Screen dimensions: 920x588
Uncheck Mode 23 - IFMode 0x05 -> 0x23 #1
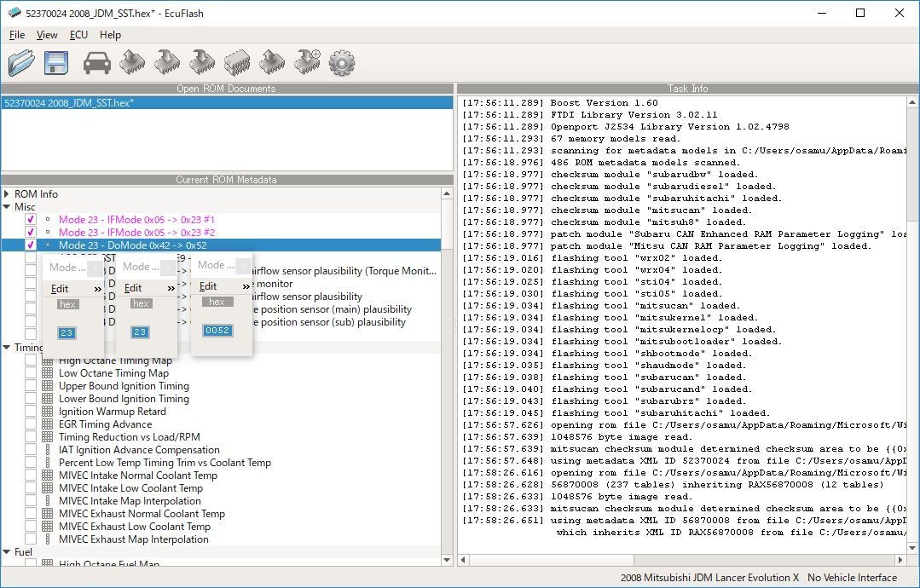31,220
